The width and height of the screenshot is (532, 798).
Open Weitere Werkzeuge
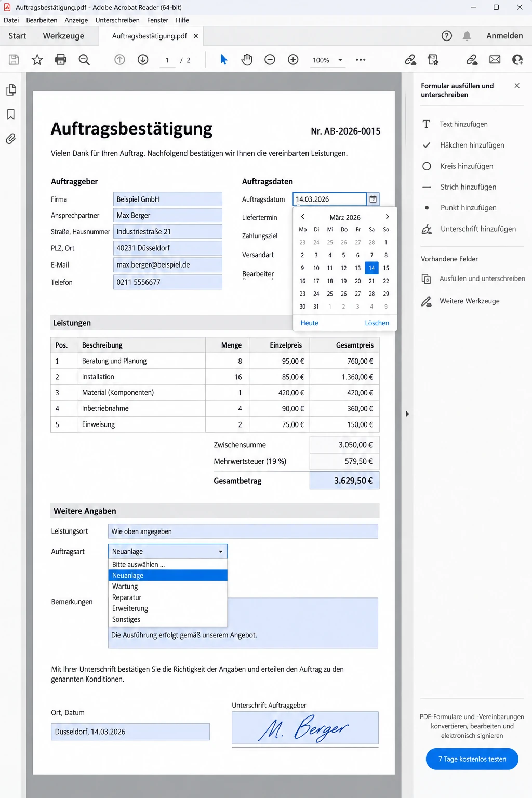pos(460,301)
